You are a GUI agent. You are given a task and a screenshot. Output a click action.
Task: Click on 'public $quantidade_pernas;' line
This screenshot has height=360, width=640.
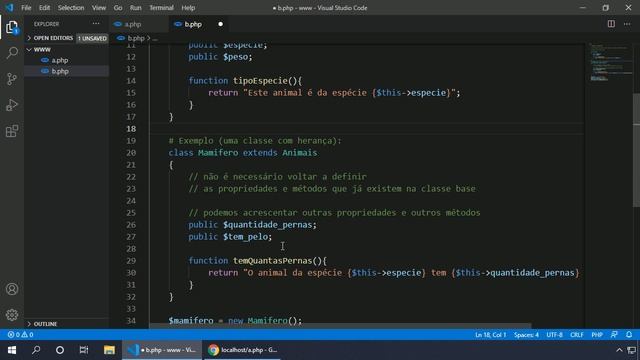252,225
